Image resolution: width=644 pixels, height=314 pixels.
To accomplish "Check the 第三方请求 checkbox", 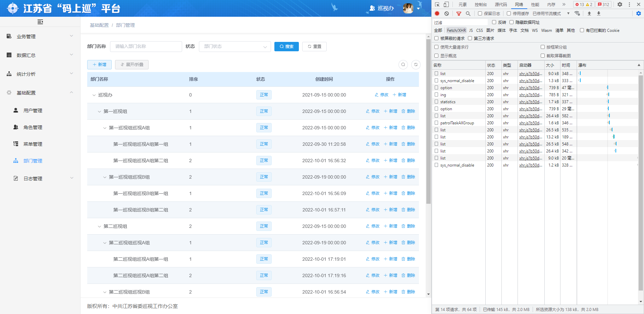I will (x=470, y=38).
